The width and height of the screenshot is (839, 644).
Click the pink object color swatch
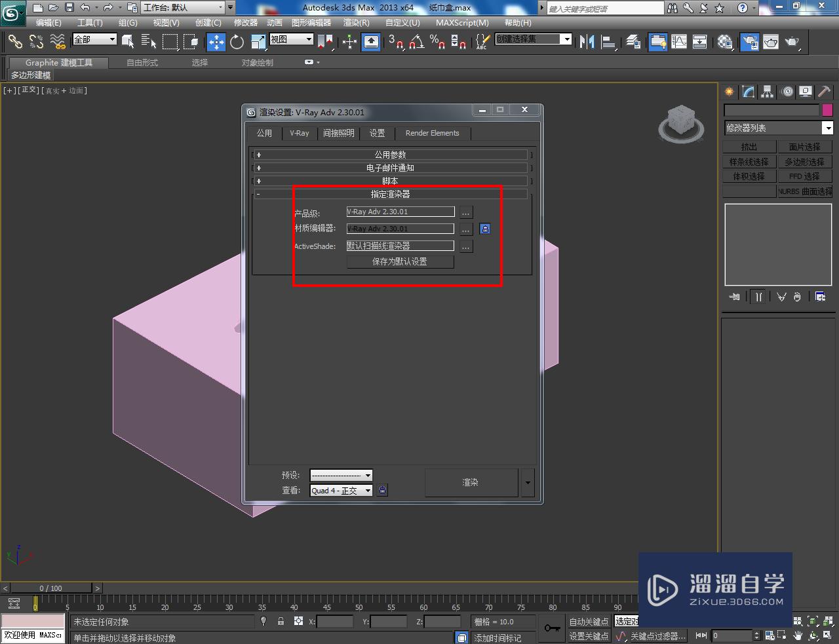pyautogui.click(x=827, y=110)
